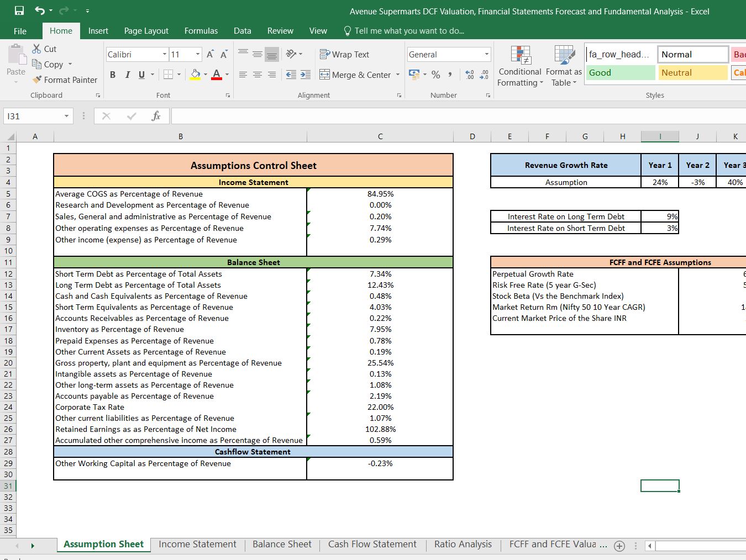The width and height of the screenshot is (746, 560).
Task: Open the File tab
Action: [x=20, y=31]
